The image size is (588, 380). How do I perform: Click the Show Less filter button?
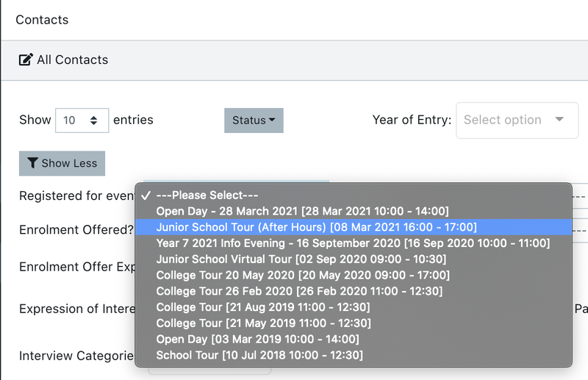62,163
